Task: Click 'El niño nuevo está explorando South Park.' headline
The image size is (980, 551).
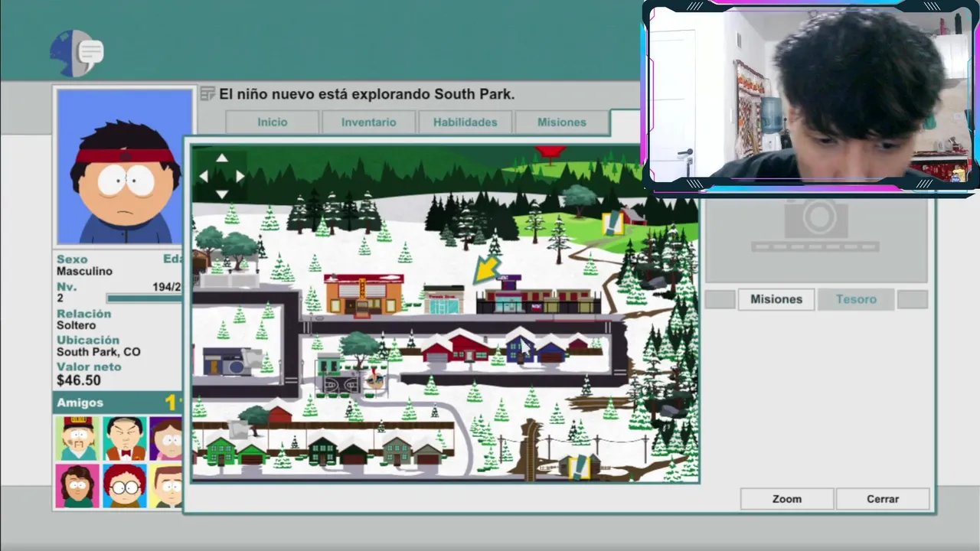Action: coord(367,94)
